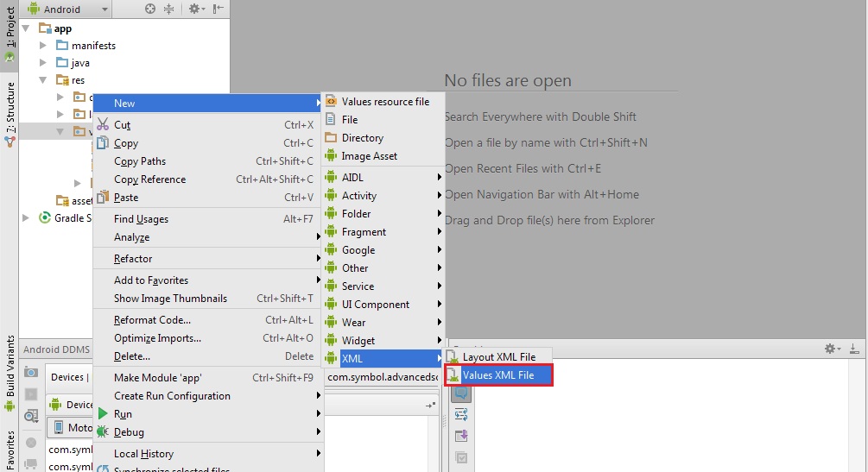Viewport: 868px width, 472px height.
Task: Click the scroll-from-source target icon
Action: click(x=150, y=9)
